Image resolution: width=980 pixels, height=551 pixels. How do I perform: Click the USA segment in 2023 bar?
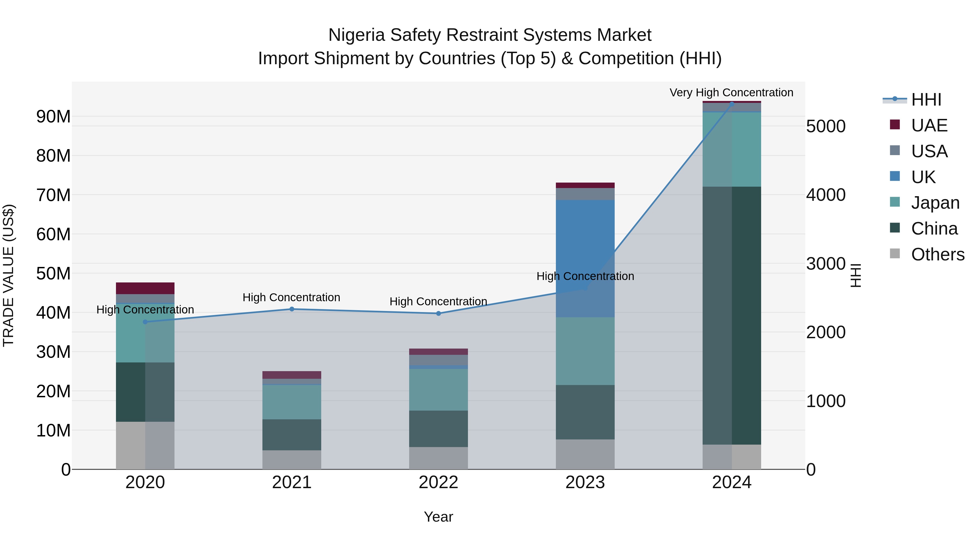pyautogui.click(x=585, y=194)
